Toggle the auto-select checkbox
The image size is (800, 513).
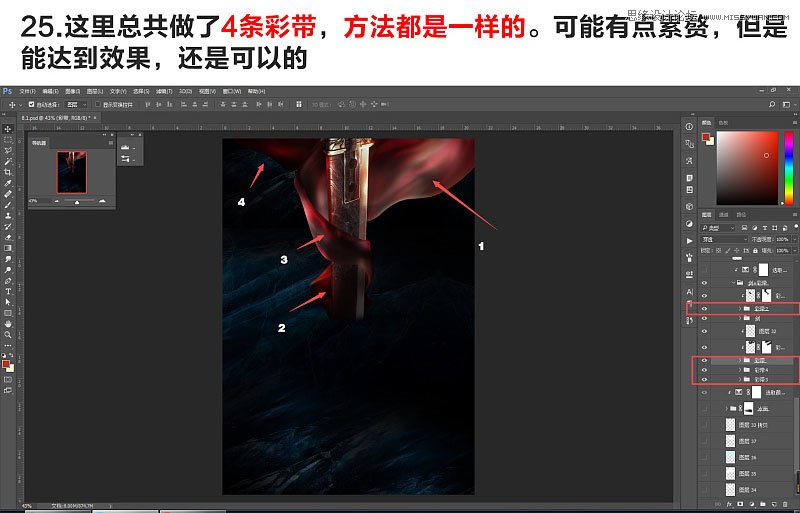31,104
